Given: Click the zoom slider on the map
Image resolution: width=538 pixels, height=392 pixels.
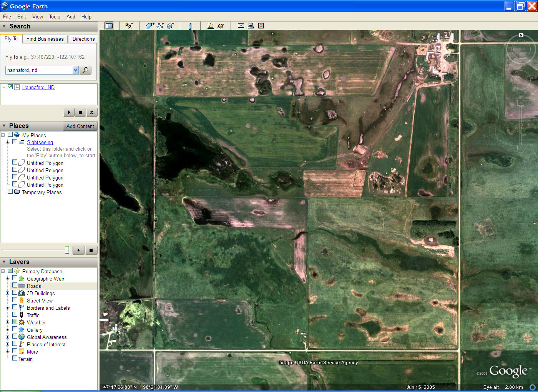Looking at the screenshot, I should (x=521, y=125).
